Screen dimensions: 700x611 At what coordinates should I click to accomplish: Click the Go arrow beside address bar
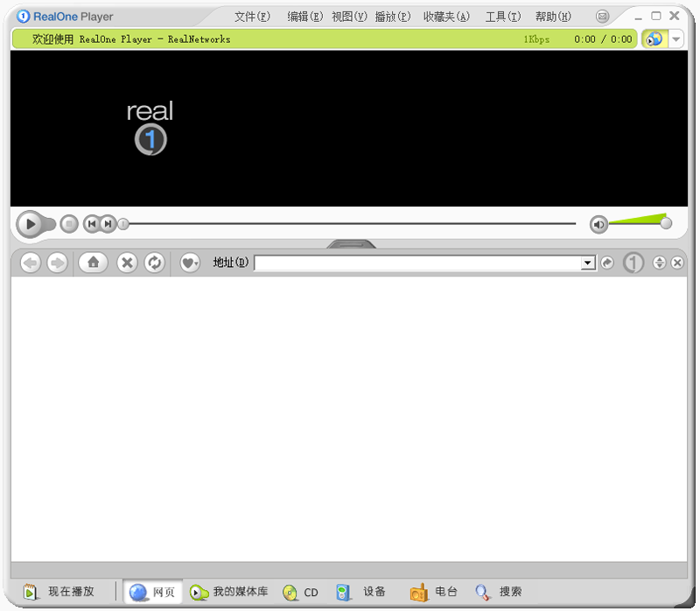pos(607,263)
